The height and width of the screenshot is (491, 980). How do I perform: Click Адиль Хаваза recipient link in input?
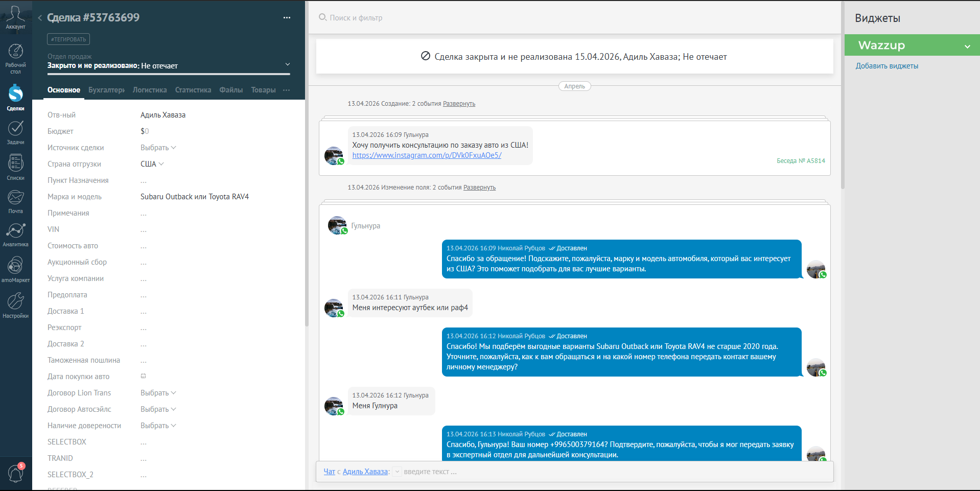pos(365,472)
